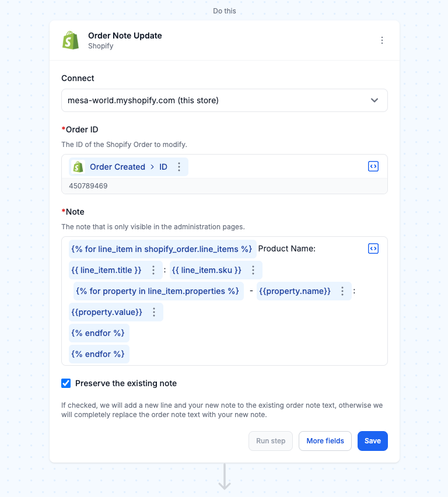This screenshot has height=497, width=448.
Task: Click the More fields button
Action: pos(325,441)
